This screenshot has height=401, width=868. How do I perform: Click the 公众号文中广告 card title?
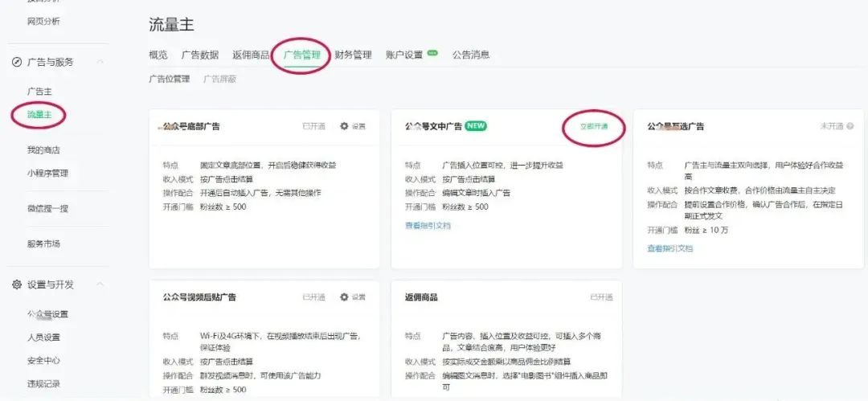click(x=433, y=126)
